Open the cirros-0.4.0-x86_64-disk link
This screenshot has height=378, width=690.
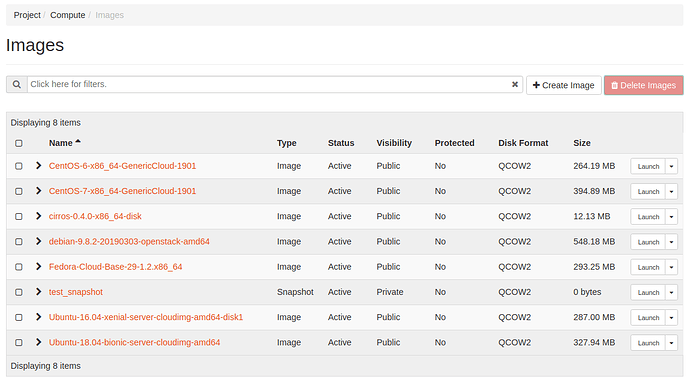(95, 216)
